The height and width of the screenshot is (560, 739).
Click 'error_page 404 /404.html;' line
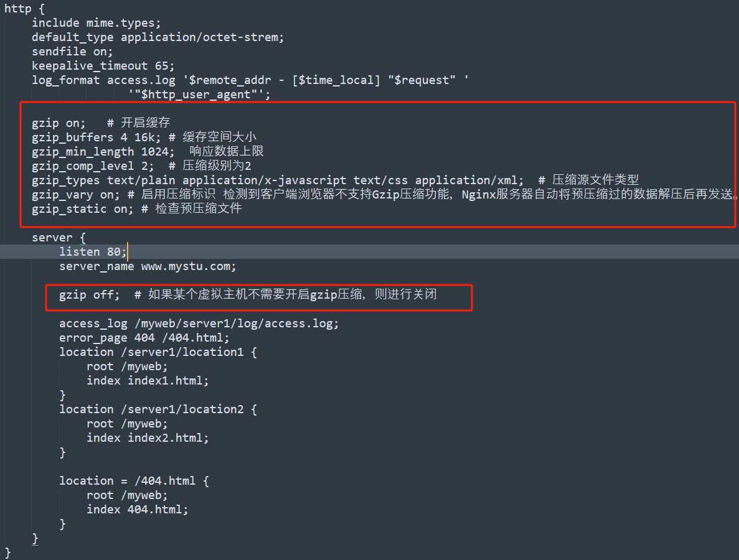(144, 338)
